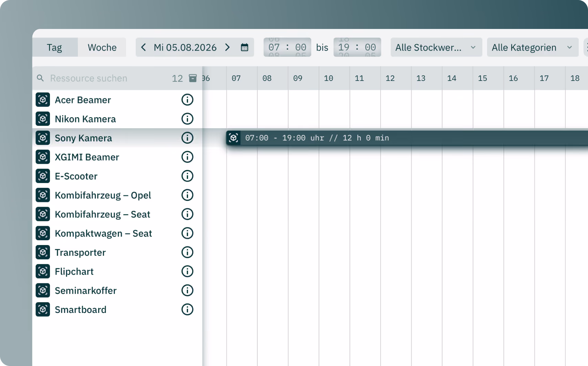Click the Smartboard info icon
The image size is (588, 366).
coord(187,309)
